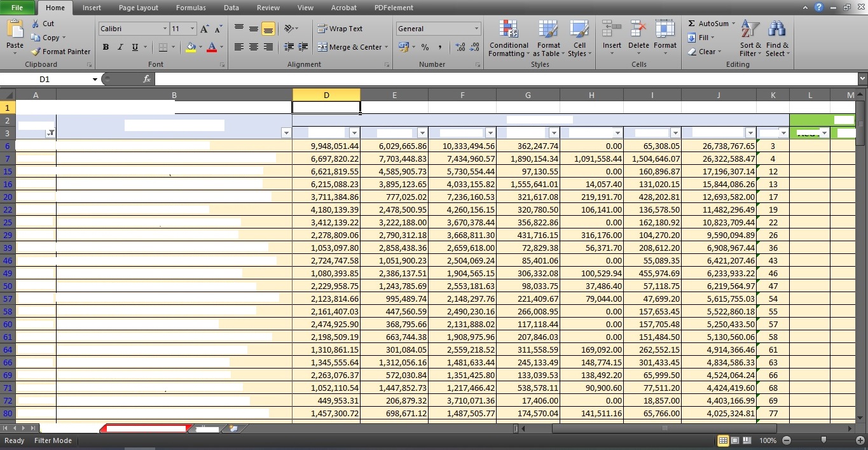Open column D filter dropdown
The height and width of the screenshot is (450, 868).
pos(354,133)
